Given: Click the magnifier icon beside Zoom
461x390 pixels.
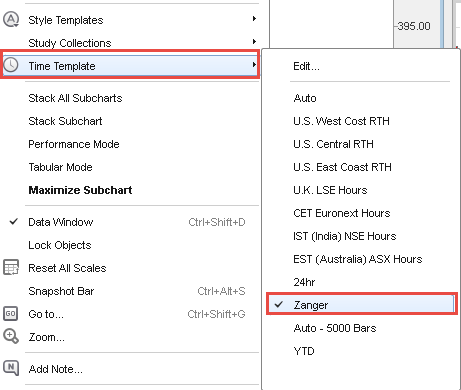Looking at the screenshot, I should pyautogui.click(x=11, y=336).
